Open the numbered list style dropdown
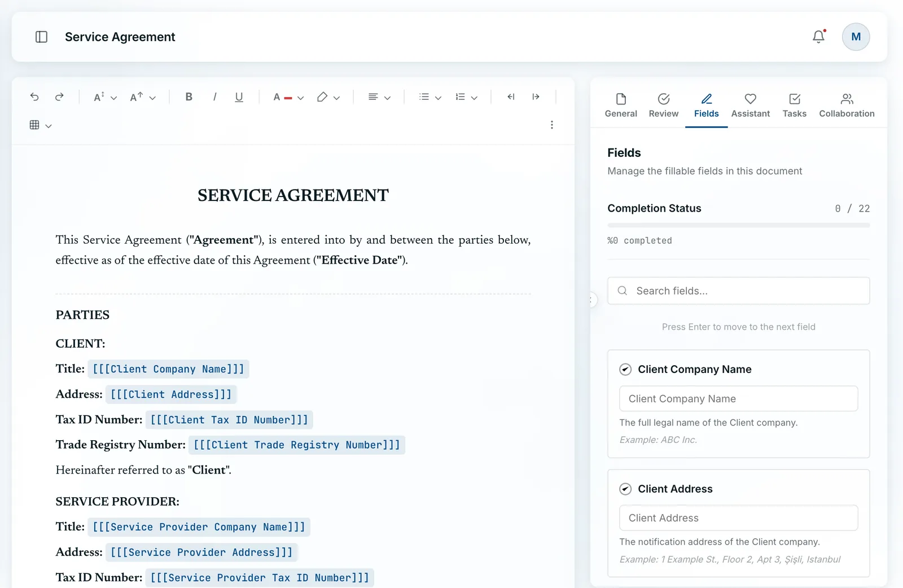Image resolution: width=903 pixels, height=588 pixels. pyautogui.click(x=474, y=98)
